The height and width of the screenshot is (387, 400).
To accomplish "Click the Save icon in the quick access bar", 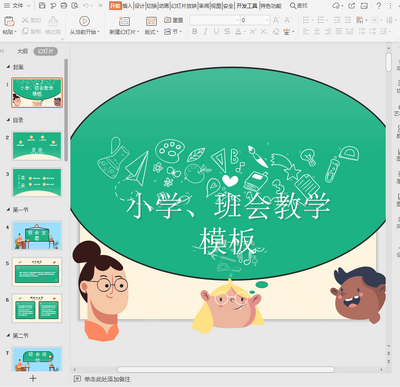I will [x=42, y=6].
